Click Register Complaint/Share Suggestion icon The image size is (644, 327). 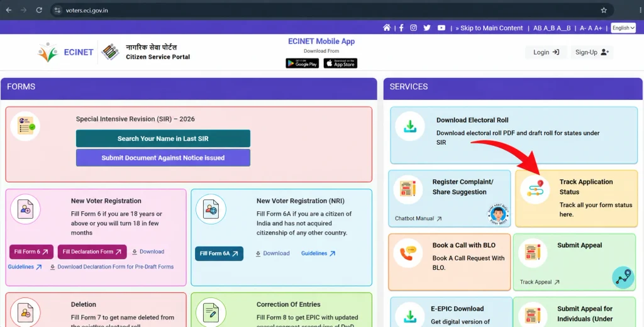pyautogui.click(x=408, y=190)
